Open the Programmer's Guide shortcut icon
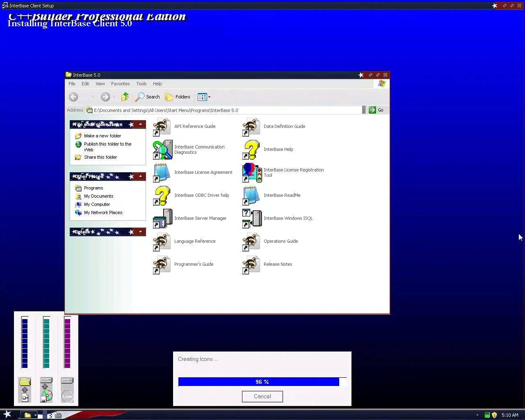525x420 pixels. click(x=162, y=265)
